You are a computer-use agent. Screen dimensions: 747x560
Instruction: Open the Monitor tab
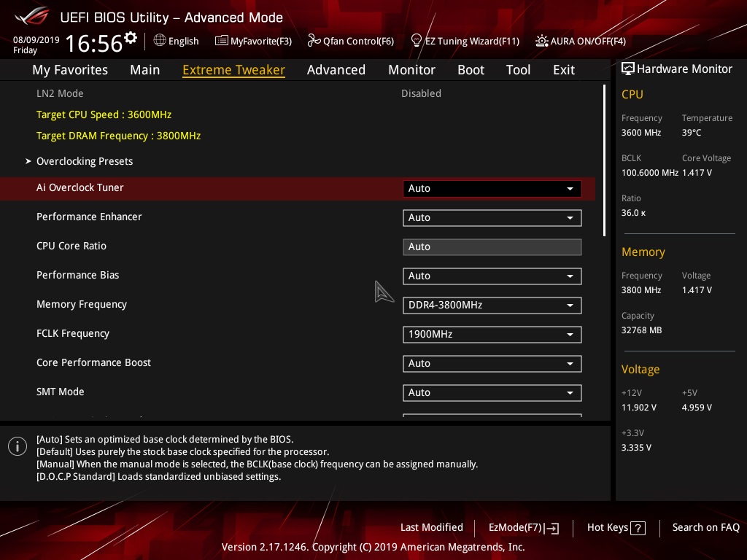411,70
